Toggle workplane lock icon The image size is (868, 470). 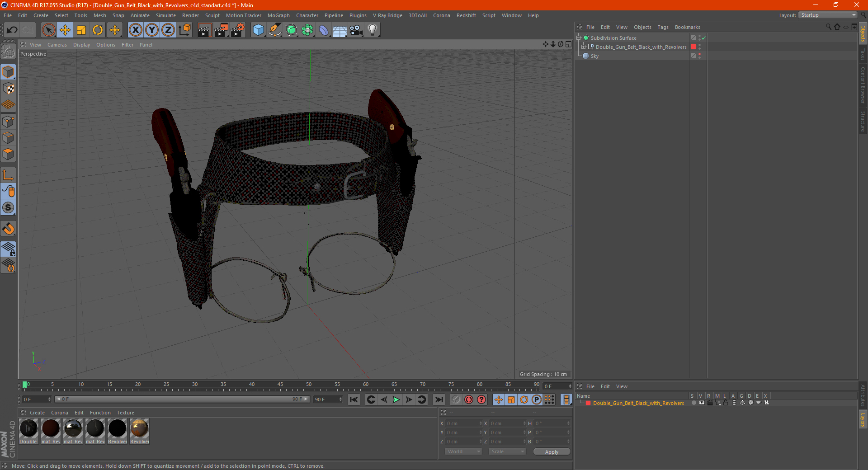(9, 249)
